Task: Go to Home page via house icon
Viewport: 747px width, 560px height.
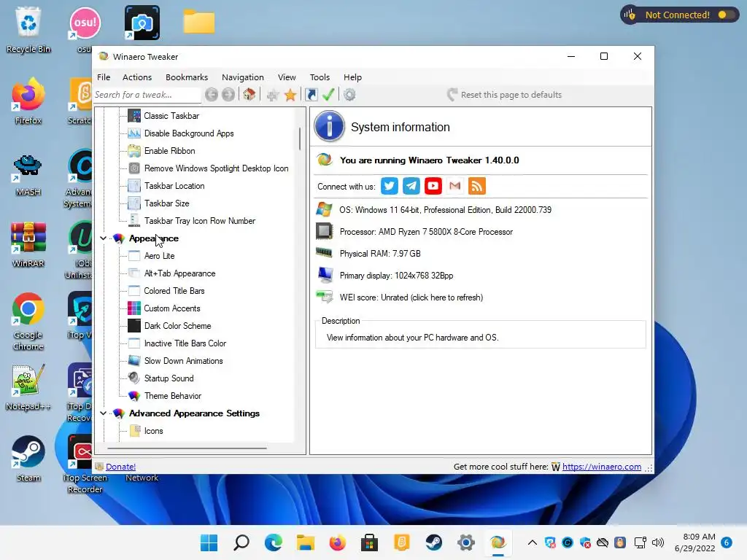Action: tap(249, 95)
